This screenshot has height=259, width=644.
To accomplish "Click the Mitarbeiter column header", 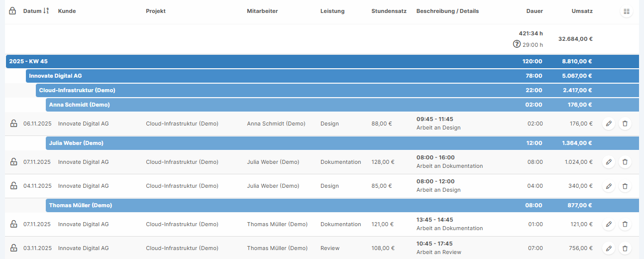I will pos(262,11).
